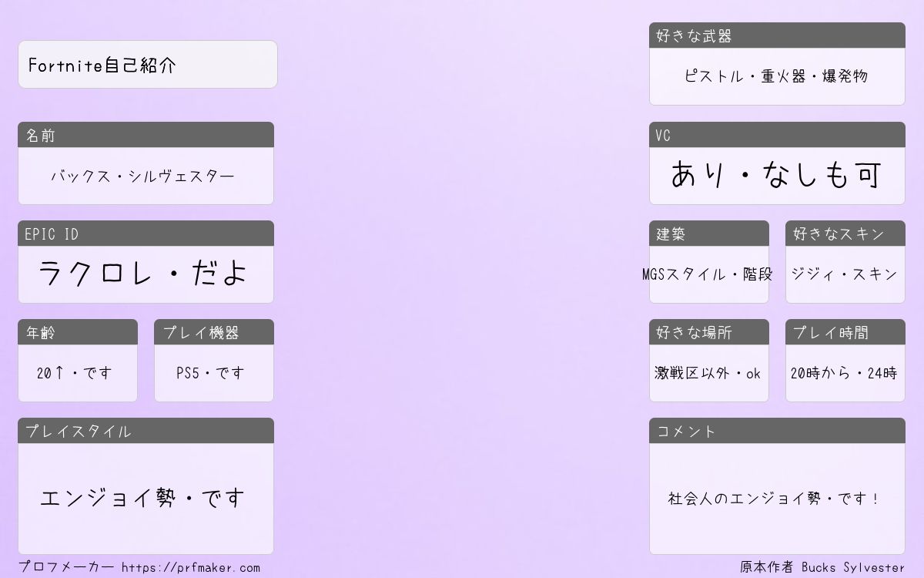Image resolution: width=924 pixels, height=578 pixels.
Task: Open the https://prfmaker.com link
Action: [x=191, y=568]
